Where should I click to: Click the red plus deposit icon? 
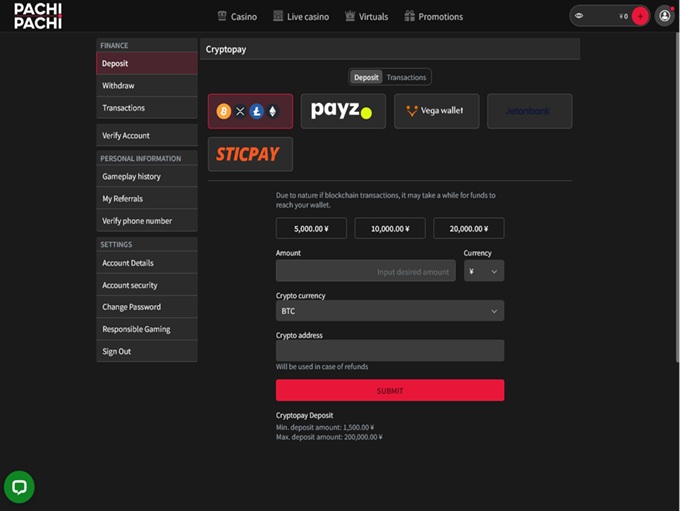point(640,16)
